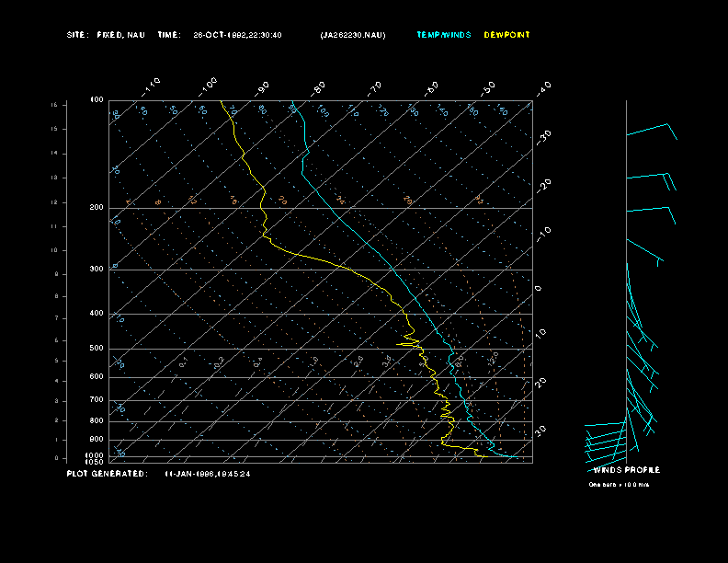
Task: Click the -110 temperature label at top
Action: pyautogui.click(x=152, y=86)
